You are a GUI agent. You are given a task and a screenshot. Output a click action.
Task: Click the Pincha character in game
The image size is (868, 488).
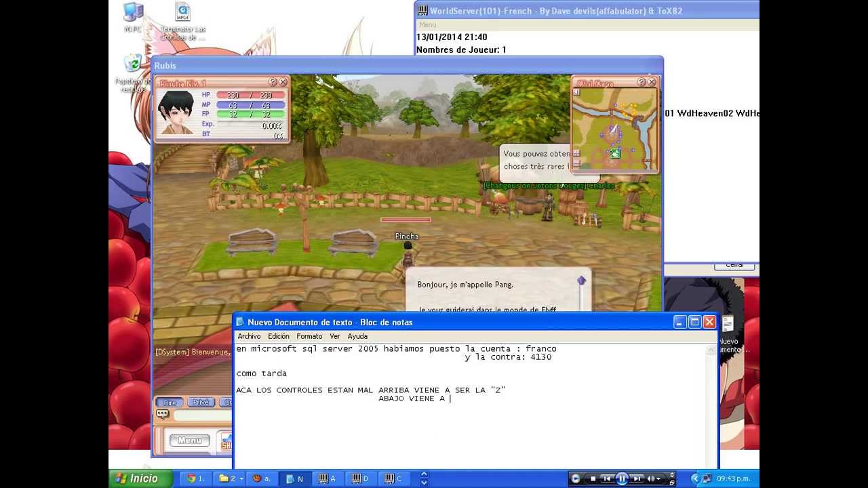(x=408, y=256)
